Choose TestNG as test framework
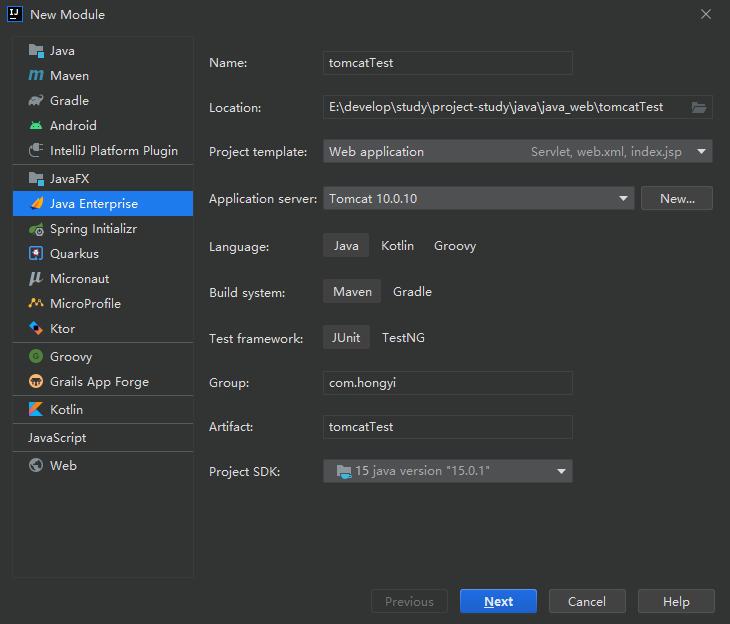 [403, 338]
